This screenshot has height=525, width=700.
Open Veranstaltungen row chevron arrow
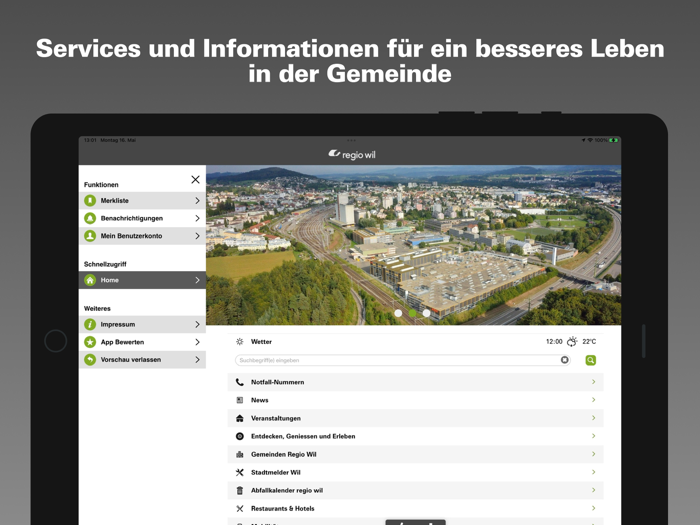(x=593, y=418)
